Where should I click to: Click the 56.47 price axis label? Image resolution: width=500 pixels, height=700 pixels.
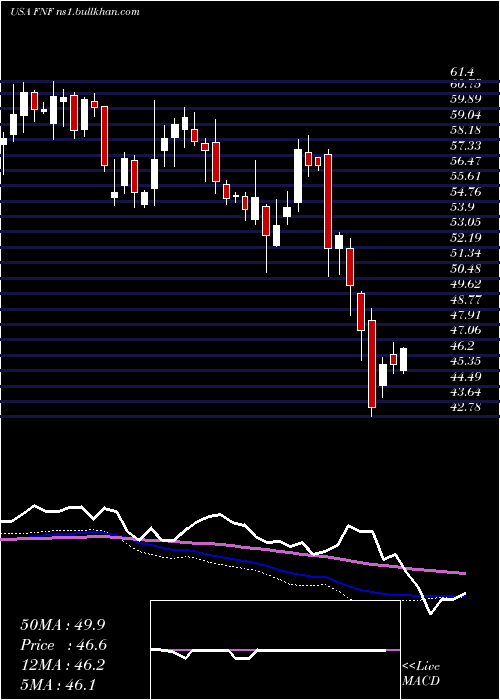click(466, 161)
